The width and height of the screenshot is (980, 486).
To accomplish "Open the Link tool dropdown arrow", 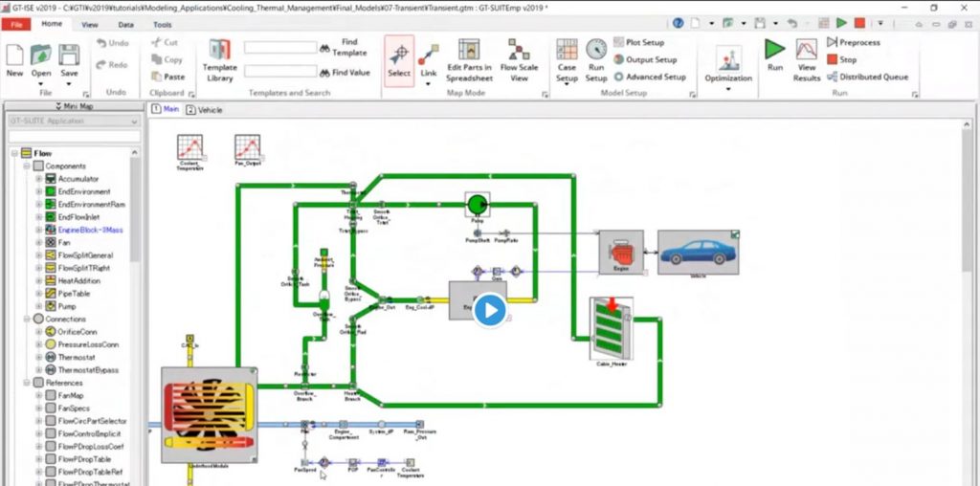I will 429,83.
